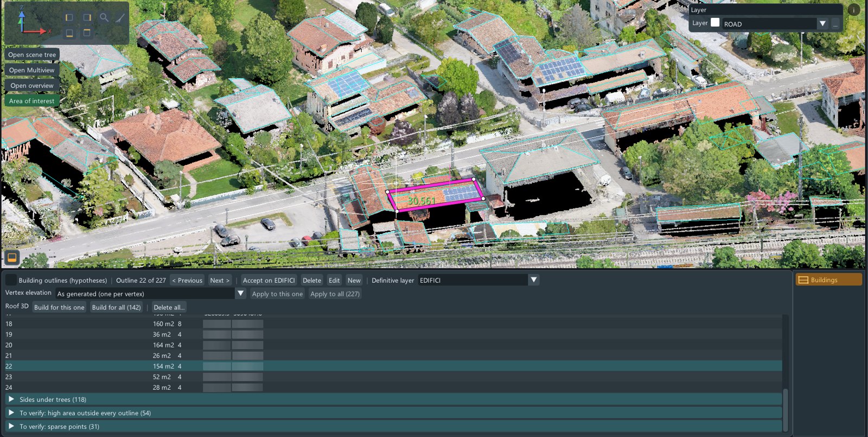Select the magnifier zoom tool

104,17
